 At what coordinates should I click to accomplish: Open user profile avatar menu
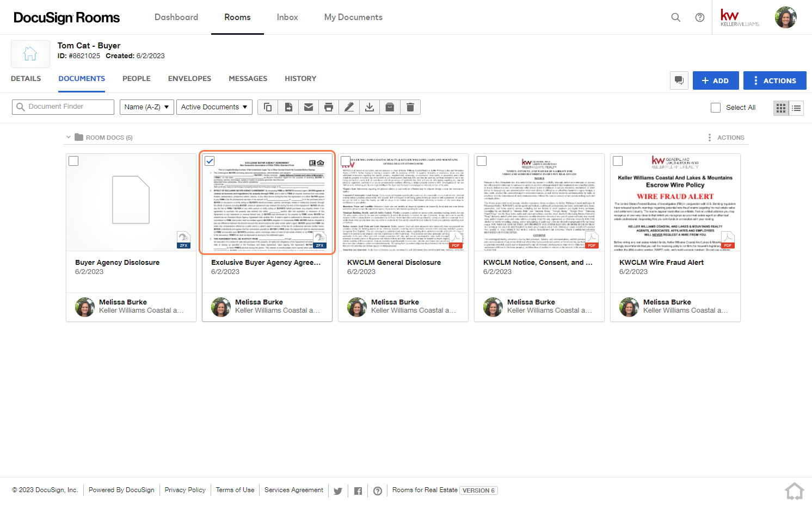point(786,17)
